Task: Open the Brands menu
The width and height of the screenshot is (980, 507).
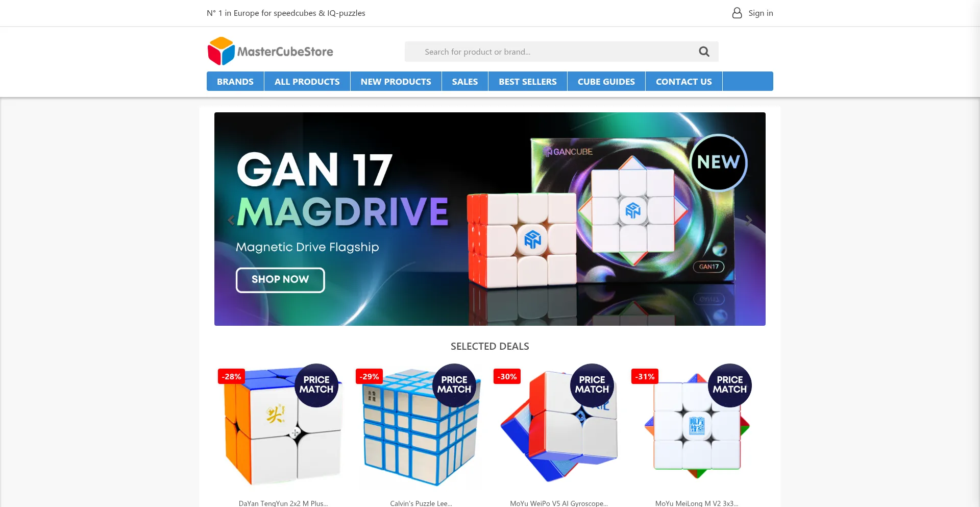Action: [235, 81]
